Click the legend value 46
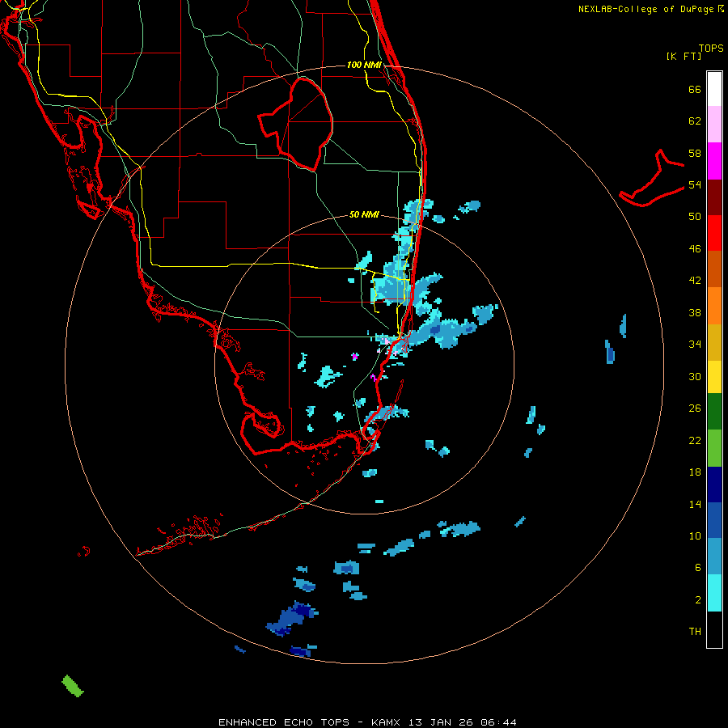The height and width of the screenshot is (728, 728). (695, 249)
